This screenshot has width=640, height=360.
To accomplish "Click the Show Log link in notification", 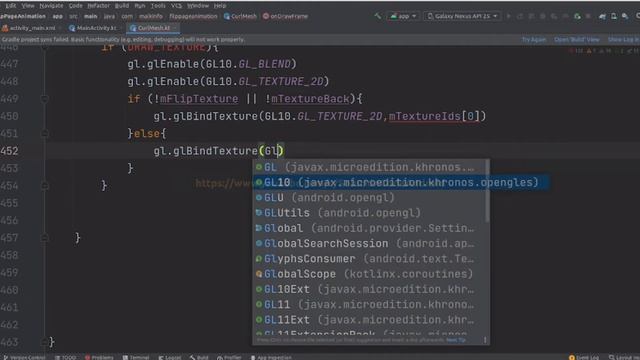I will (x=624, y=40).
